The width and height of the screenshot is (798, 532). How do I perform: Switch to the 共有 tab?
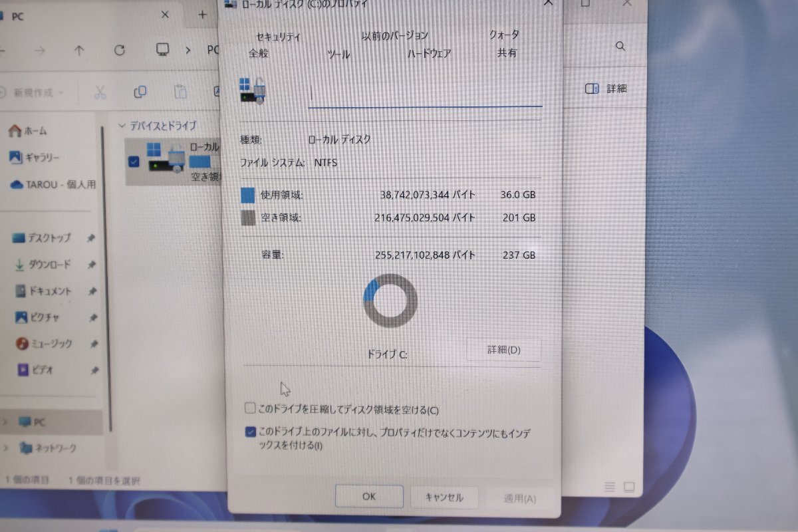coord(507,53)
